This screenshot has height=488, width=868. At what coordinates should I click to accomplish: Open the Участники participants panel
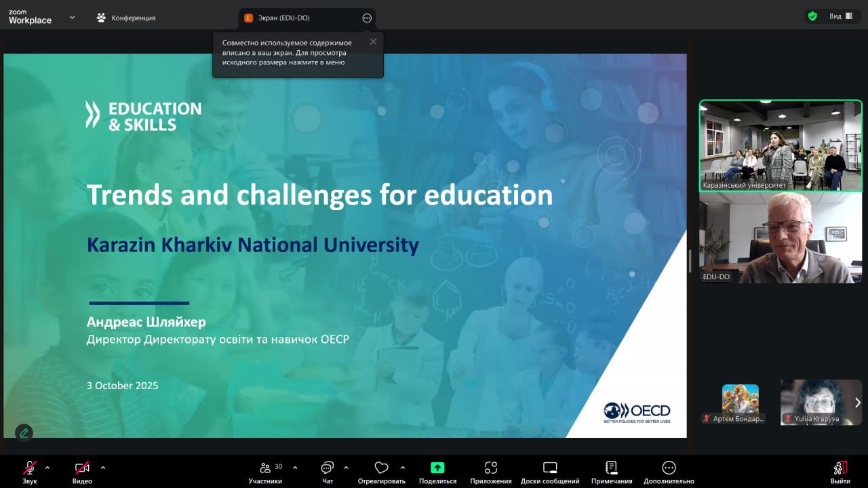pos(265,468)
